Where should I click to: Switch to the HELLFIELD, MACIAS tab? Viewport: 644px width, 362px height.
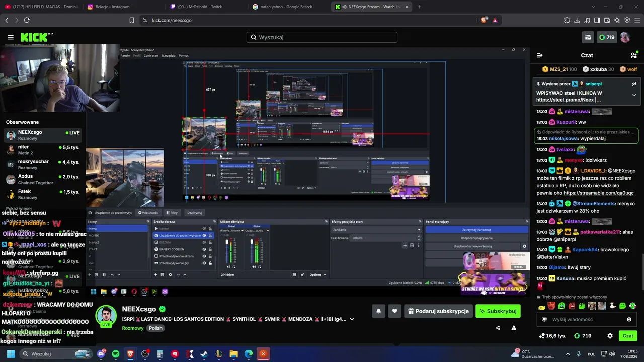[x=41, y=7]
